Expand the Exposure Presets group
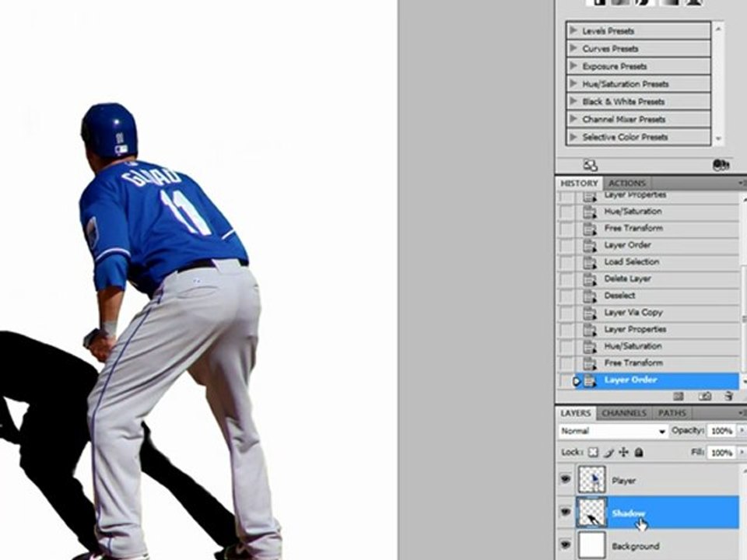The image size is (747, 560). point(573,66)
